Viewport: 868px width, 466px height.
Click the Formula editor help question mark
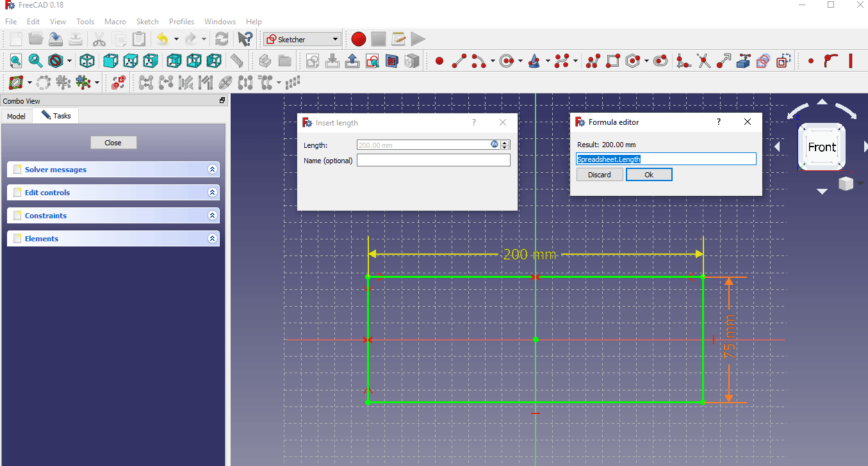click(x=719, y=122)
